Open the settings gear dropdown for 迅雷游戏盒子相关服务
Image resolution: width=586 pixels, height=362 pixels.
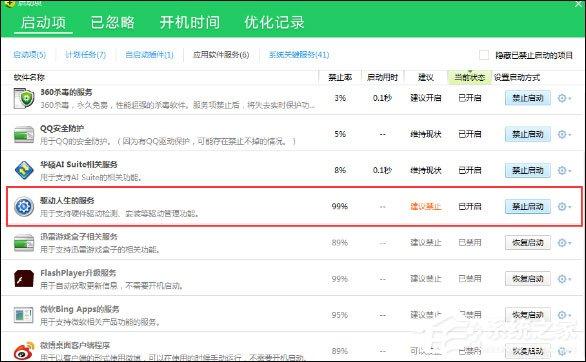(564, 242)
